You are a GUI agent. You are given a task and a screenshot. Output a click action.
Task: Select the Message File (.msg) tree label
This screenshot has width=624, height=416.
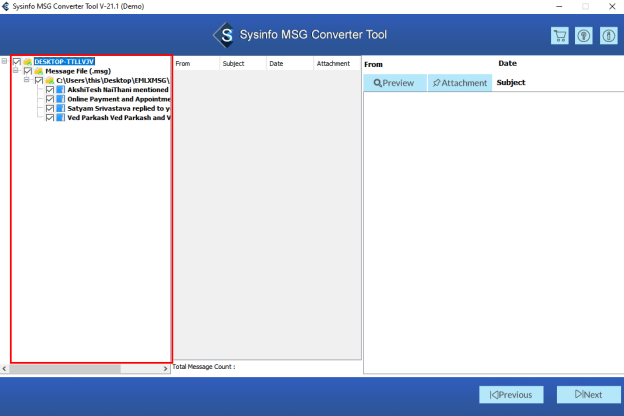coord(78,71)
